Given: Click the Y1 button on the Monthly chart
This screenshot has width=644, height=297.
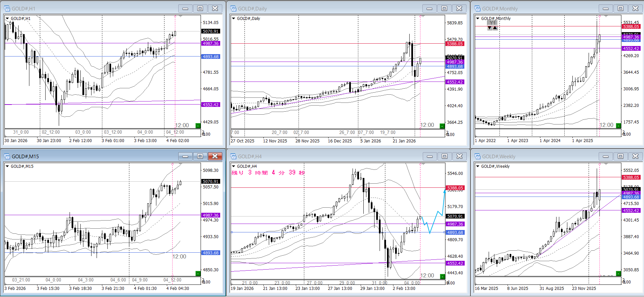Looking at the screenshot, I should 492,23.
